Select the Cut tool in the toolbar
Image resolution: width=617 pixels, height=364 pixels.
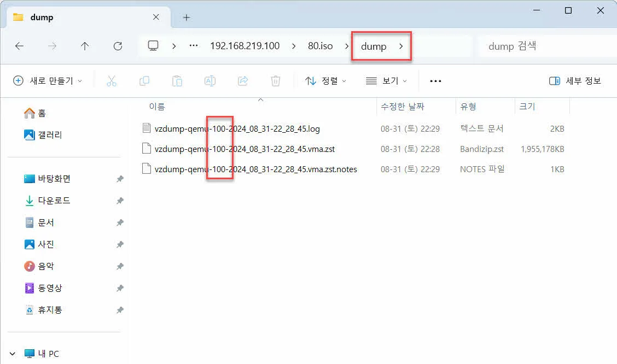tap(112, 80)
